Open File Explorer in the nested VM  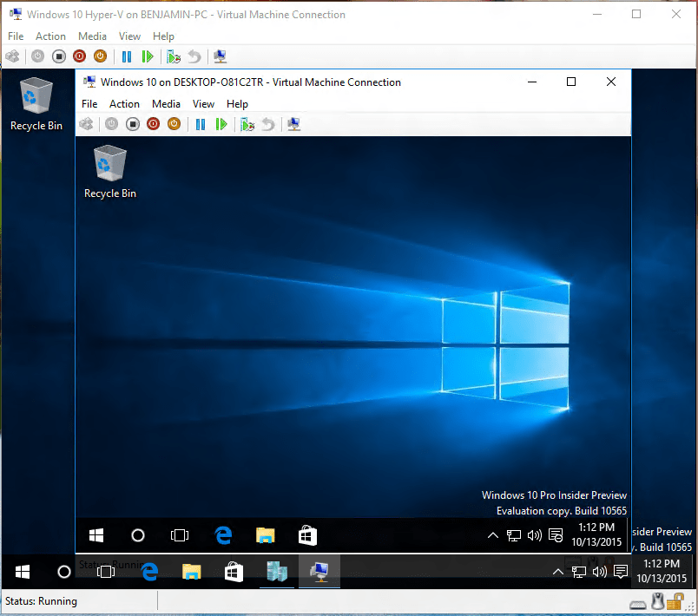pos(265,535)
